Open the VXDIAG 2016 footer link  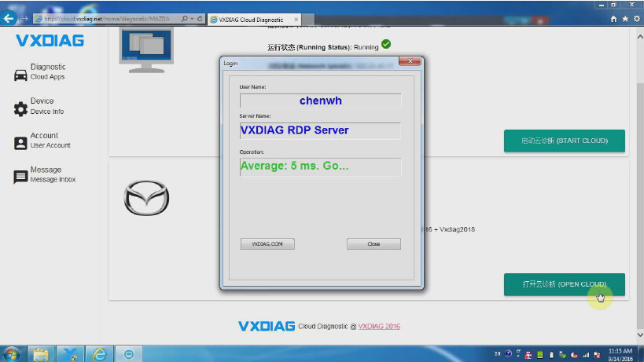click(379, 327)
